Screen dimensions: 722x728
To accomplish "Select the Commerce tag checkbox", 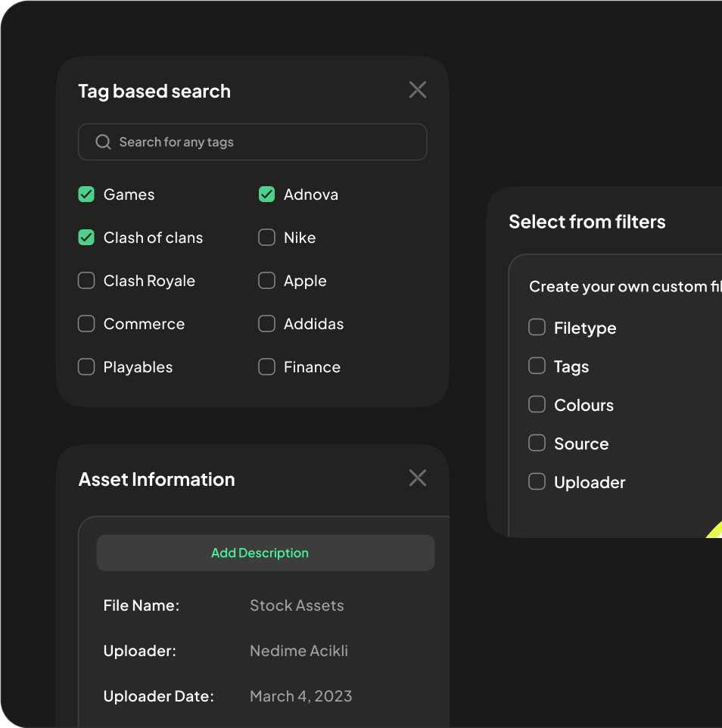I will click(86, 324).
